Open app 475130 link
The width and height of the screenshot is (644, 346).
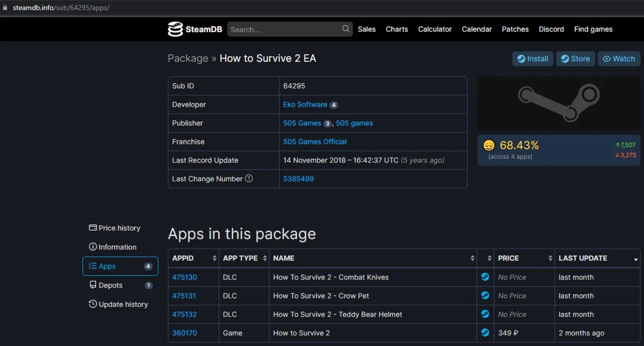185,277
